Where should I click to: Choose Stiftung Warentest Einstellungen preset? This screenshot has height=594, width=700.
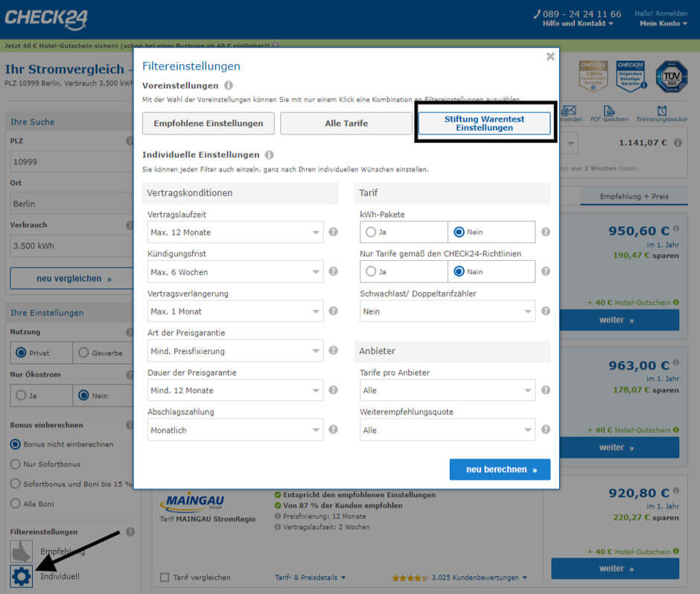(484, 123)
